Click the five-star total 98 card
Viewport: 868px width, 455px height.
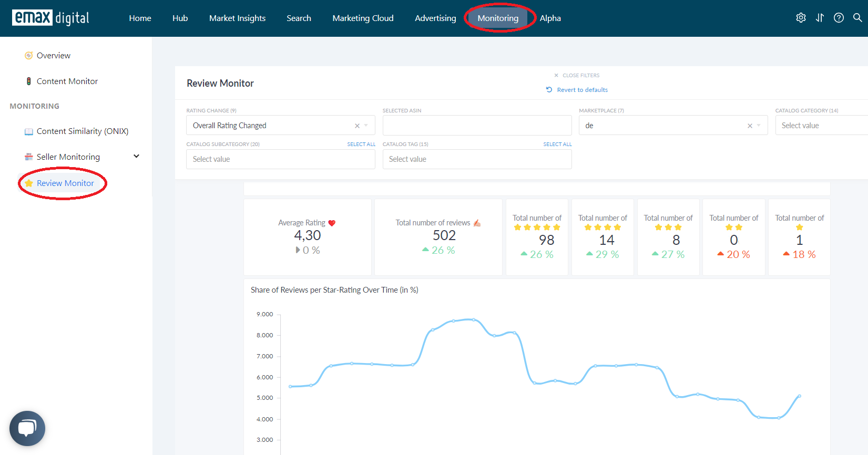(537, 237)
